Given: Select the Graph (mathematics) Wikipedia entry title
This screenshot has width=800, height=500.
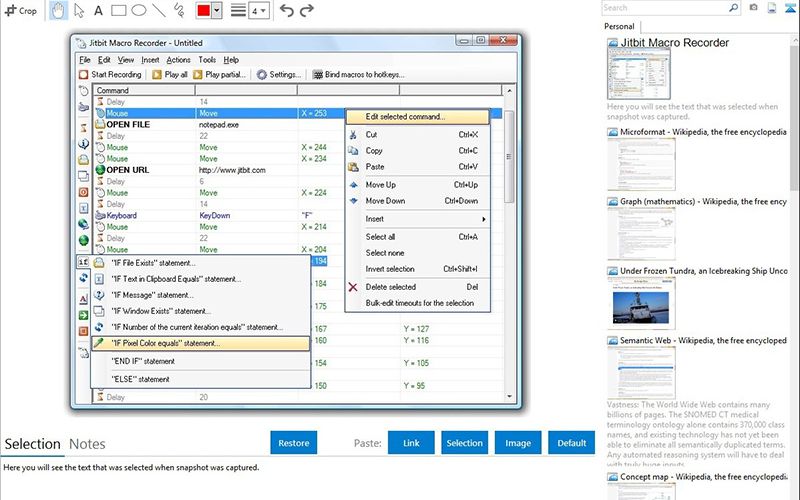Looking at the screenshot, I should click(x=703, y=202).
